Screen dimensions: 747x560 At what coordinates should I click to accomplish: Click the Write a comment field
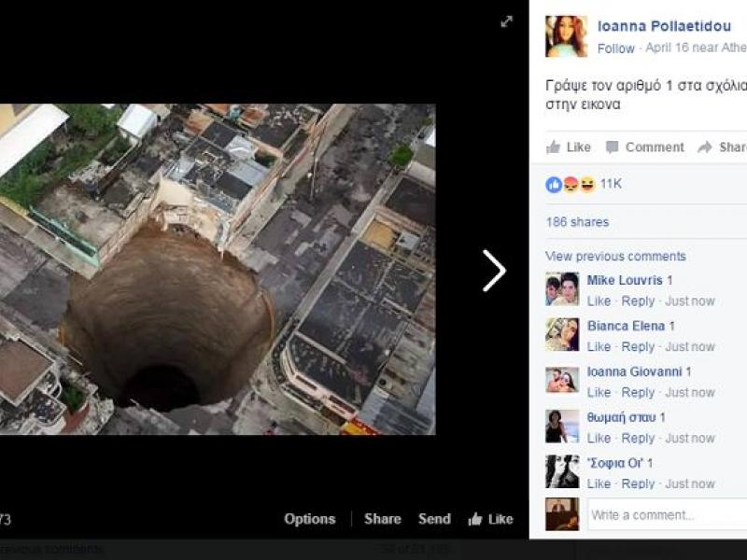click(x=667, y=514)
